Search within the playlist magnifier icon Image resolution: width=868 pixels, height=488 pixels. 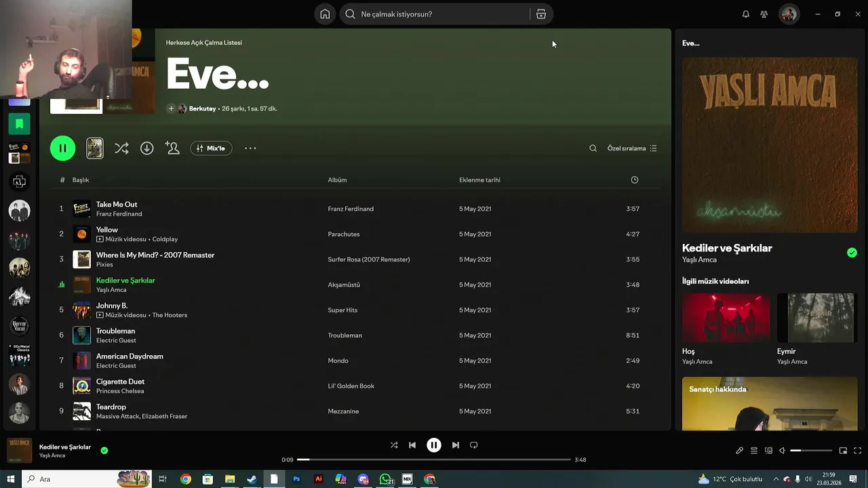click(x=593, y=148)
